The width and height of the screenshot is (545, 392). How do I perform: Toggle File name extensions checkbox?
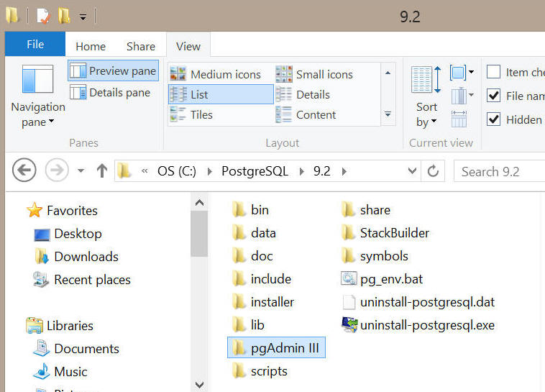(493, 96)
